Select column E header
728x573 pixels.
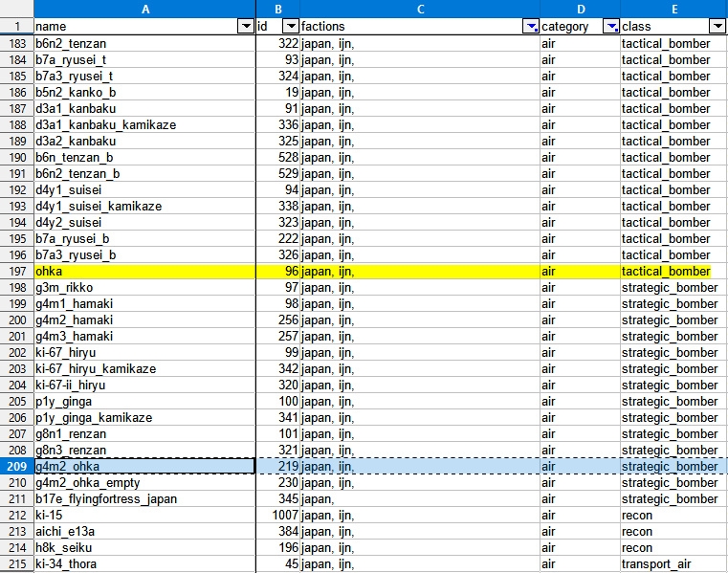coord(673,9)
